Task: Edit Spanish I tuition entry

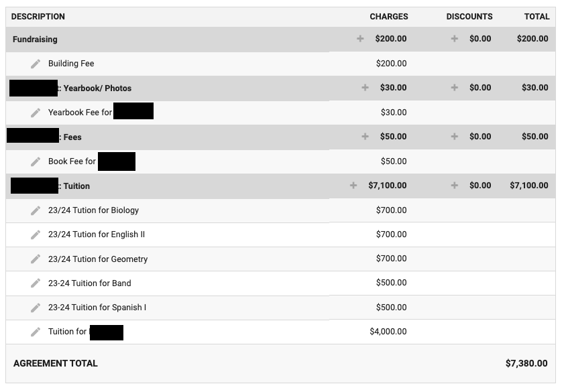Action: click(36, 308)
